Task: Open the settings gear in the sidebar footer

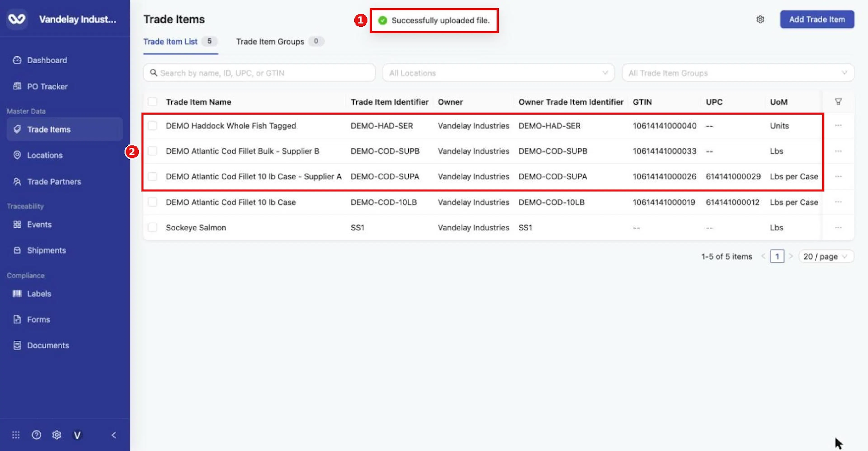Action: pyautogui.click(x=57, y=435)
